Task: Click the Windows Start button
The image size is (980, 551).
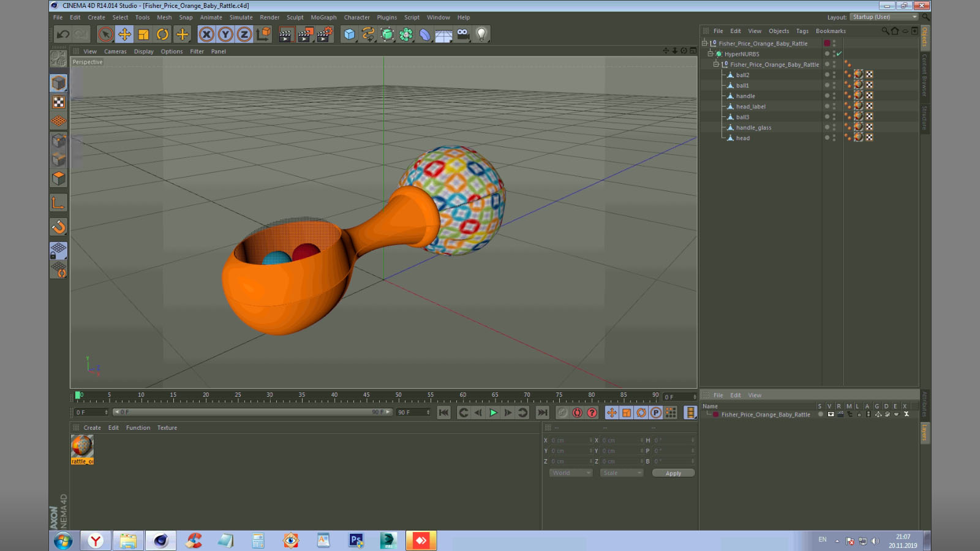Action: pos(63,541)
